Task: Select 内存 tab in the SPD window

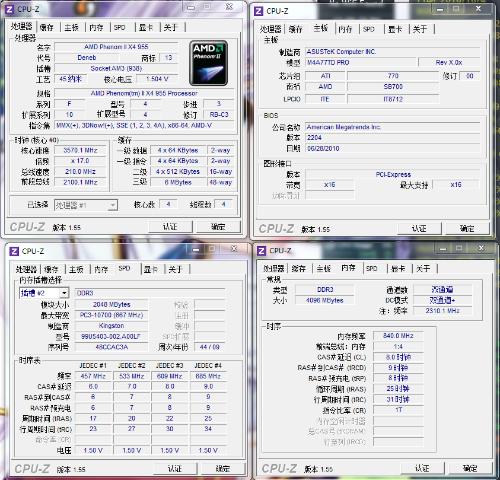Action: (101, 269)
